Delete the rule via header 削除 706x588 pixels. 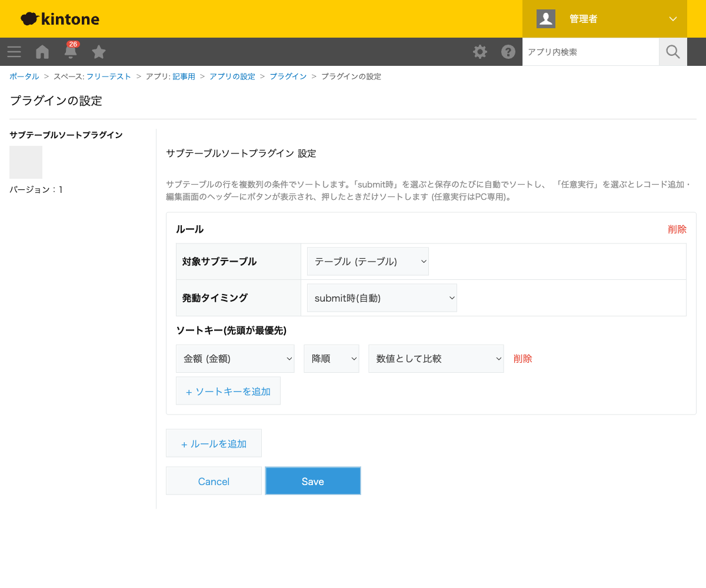click(x=677, y=229)
